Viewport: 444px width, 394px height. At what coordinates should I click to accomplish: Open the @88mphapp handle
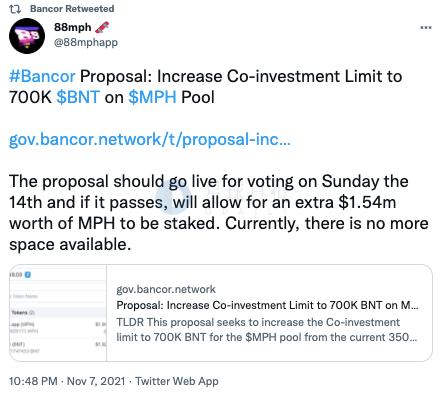[86, 43]
